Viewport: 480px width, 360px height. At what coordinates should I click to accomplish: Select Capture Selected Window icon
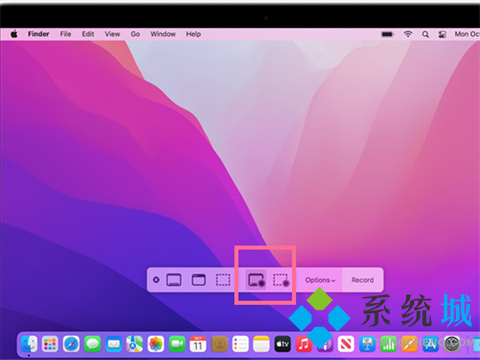[x=199, y=280]
